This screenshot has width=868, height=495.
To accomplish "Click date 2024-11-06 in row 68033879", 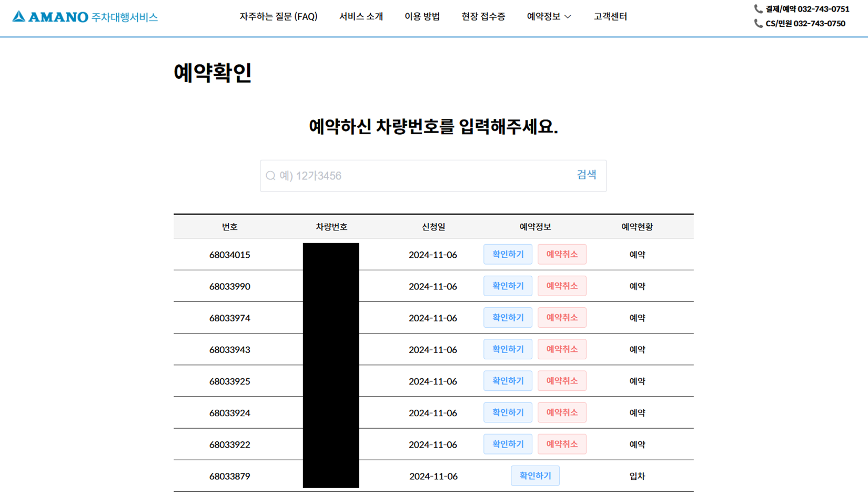I will coord(433,476).
